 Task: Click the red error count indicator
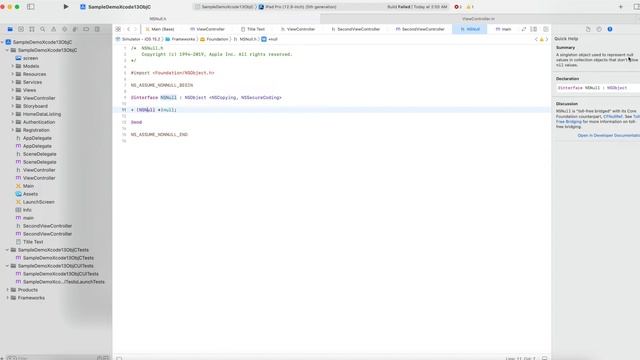pyautogui.click(x=458, y=7)
